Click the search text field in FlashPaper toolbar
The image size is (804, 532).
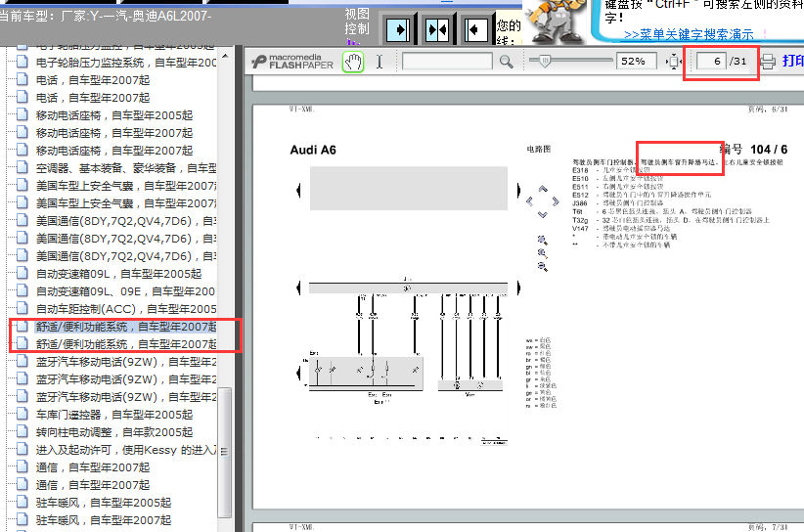447,62
